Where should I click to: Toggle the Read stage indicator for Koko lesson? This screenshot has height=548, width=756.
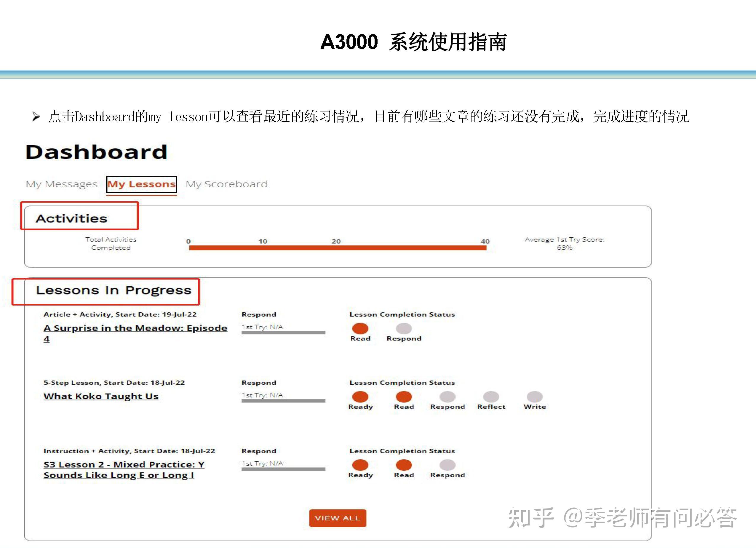[x=404, y=398]
